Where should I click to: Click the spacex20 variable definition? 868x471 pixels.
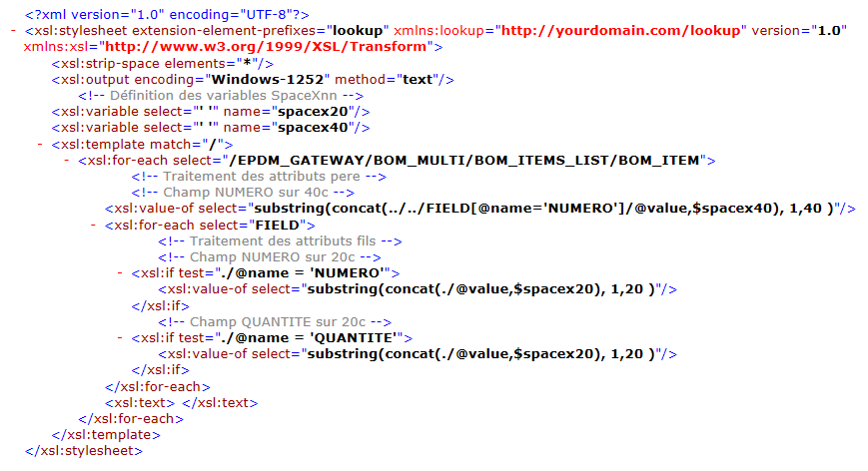point(211,112)
